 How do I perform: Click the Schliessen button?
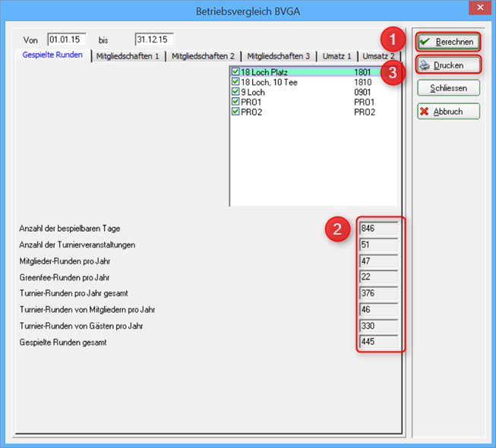tap(449, 88)
